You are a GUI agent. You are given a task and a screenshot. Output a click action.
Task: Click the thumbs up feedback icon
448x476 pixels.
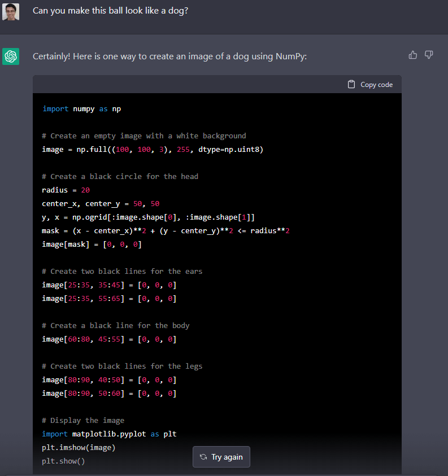coord(413,55)
